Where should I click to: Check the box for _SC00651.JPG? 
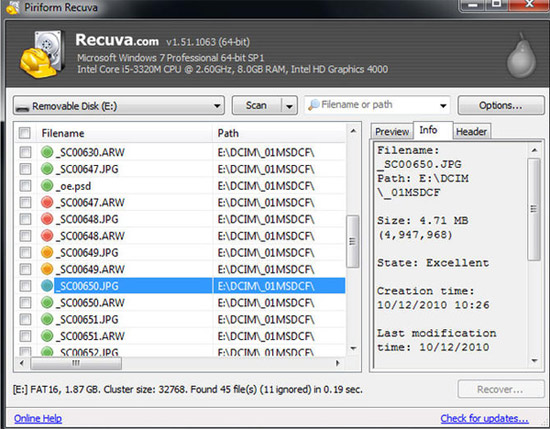(25, 319)
